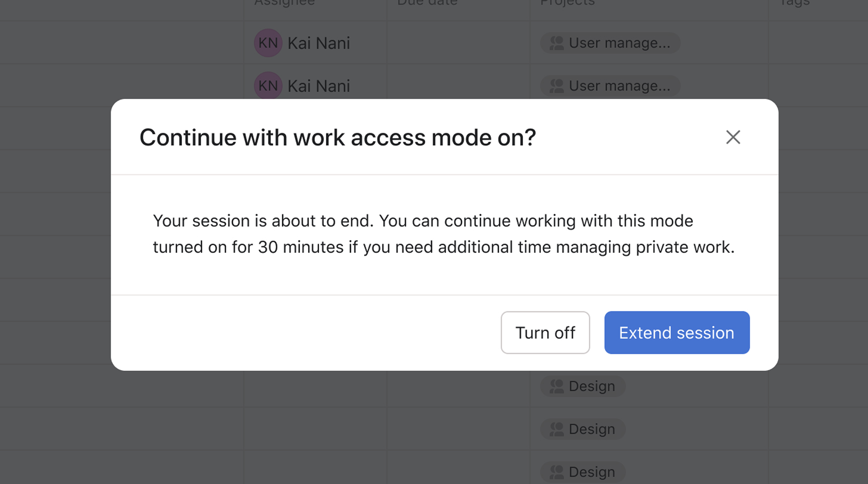Select the name Kai Nani in the first row
The image size is (868, 484).
click(x=318, y=43)
